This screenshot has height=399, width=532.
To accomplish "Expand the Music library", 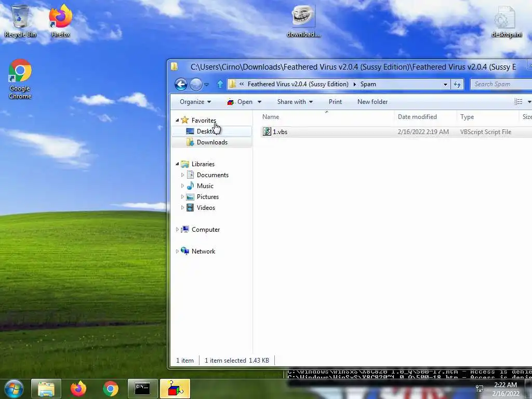I will [x=182, y=186].
